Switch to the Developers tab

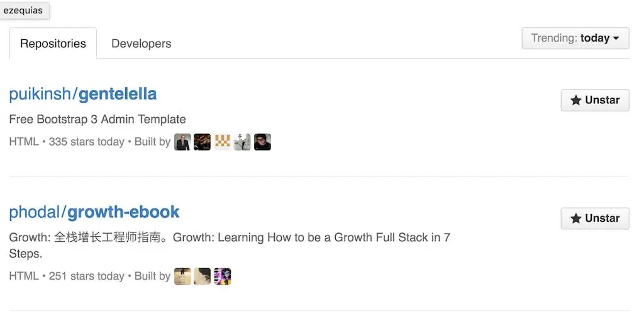tap(142, 43)
